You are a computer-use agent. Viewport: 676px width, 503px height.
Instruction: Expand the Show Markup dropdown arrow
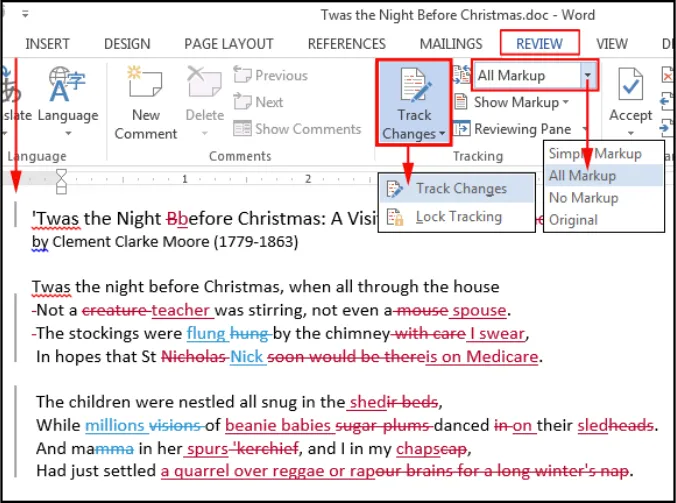point(565,102)
